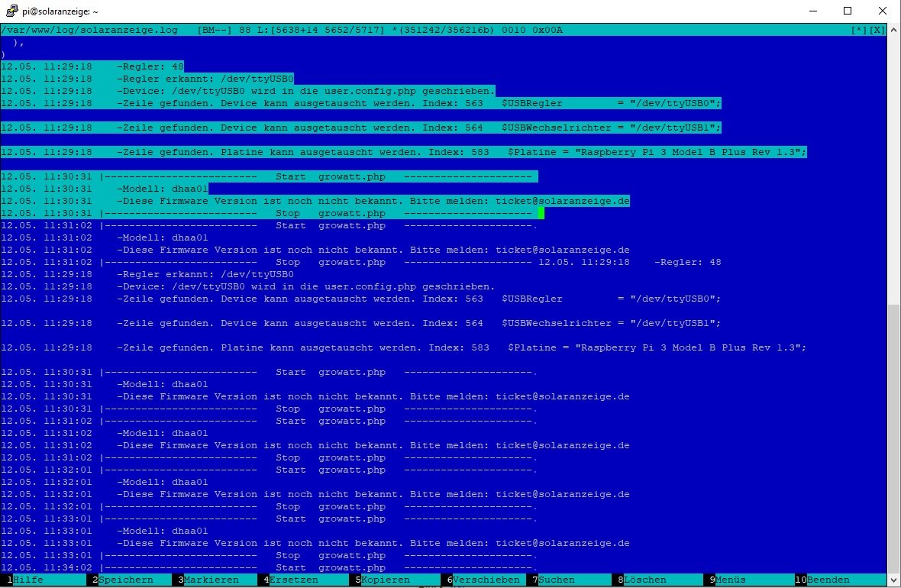This screenshot has width=901, height=588.
Task: Click the solaranzeige.log file path in header
Action: click(x=89, y=30)
